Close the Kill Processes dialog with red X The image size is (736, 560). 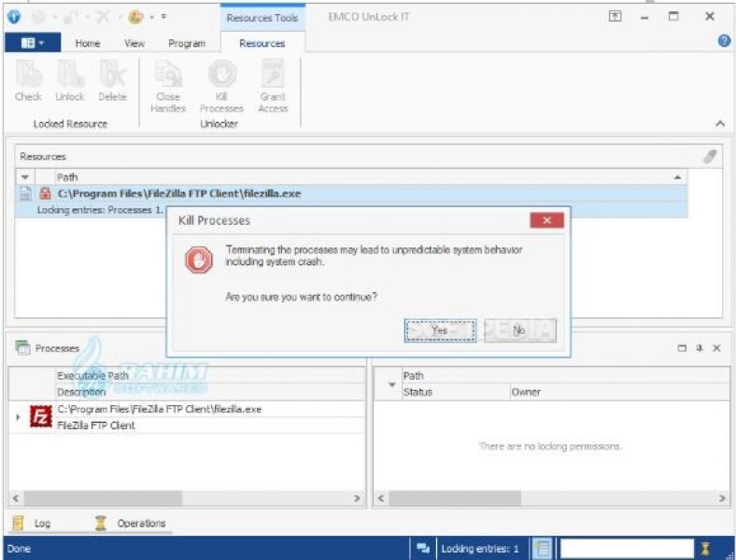click(546, 220)
